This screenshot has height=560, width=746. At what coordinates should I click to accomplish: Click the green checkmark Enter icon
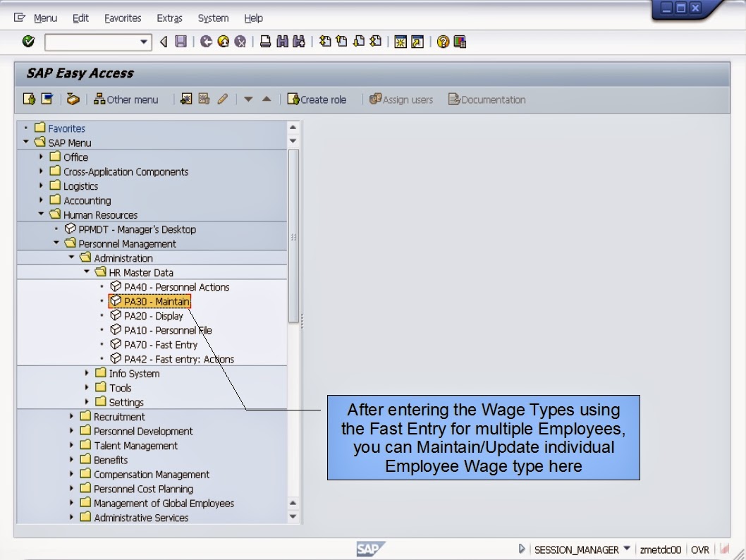coord(28,42)
